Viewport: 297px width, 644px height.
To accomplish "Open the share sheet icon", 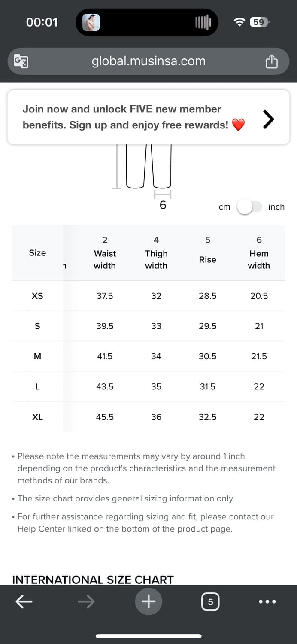I will pos(271,61).
